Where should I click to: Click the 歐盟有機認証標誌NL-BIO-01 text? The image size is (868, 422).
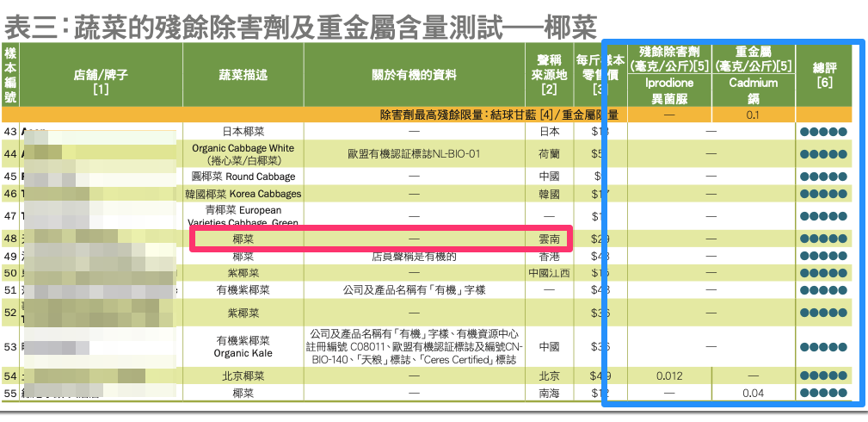click(x=413, y=153)
